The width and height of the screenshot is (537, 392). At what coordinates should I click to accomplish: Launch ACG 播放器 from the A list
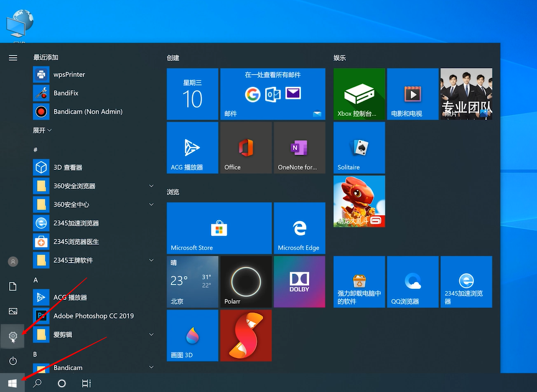pos(93,297)
